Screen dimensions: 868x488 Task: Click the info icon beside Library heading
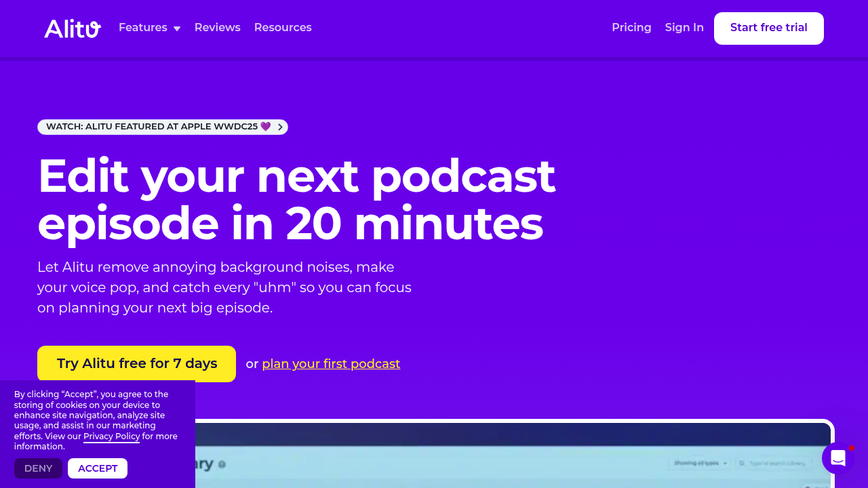coord(222,465)
